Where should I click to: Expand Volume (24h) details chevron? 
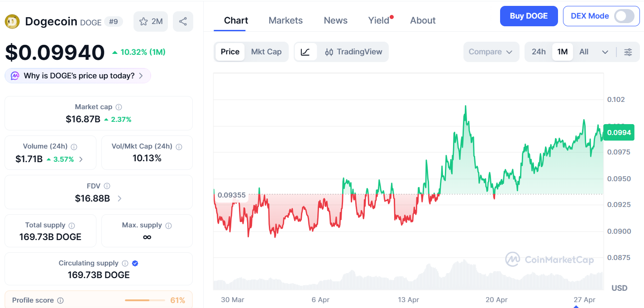pyautogui.click(x=81, y=159)
